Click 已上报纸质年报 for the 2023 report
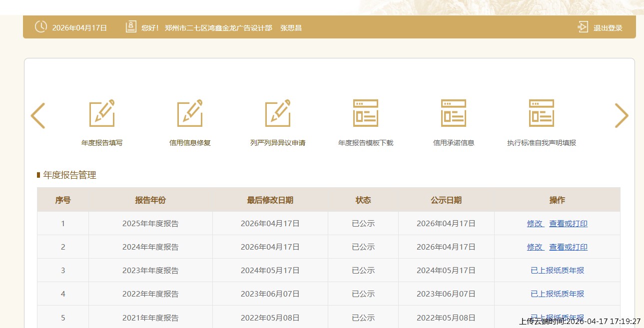 (557, 271)
